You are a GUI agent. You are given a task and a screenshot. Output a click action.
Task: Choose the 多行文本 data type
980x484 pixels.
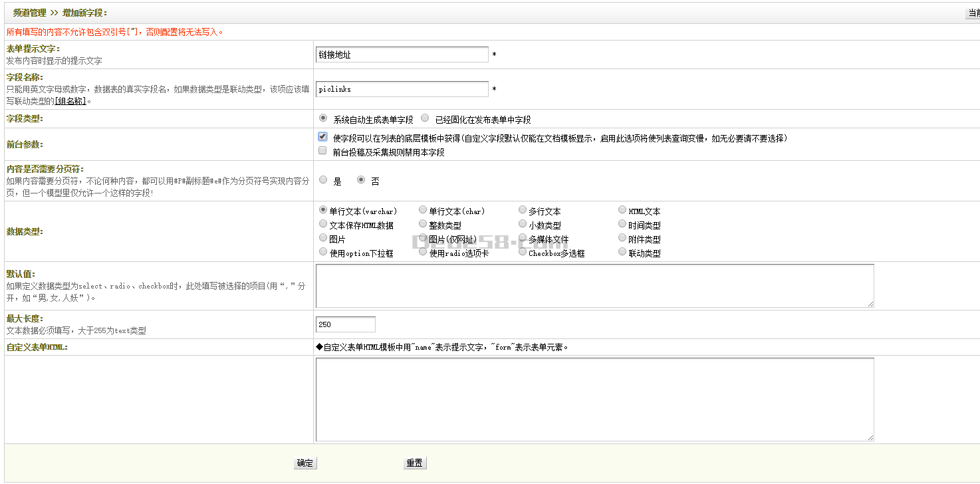pos(523,210)
